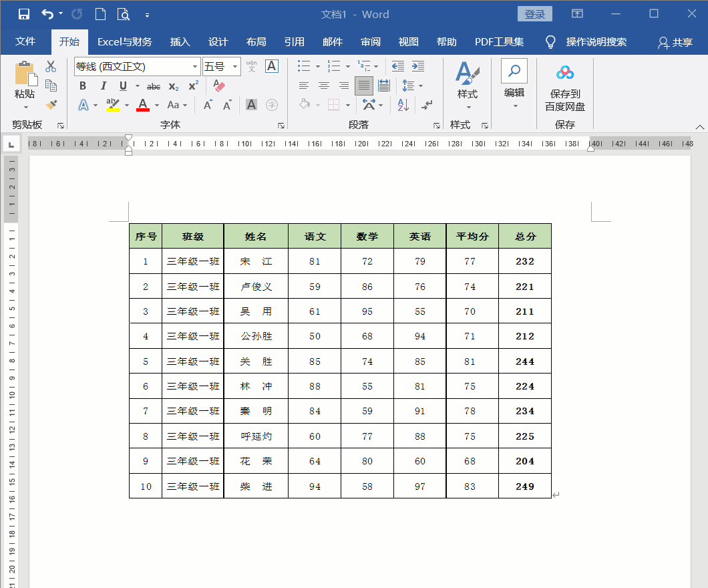
Task: Switch to the 插入 ribbon tab
Action: 180,42
